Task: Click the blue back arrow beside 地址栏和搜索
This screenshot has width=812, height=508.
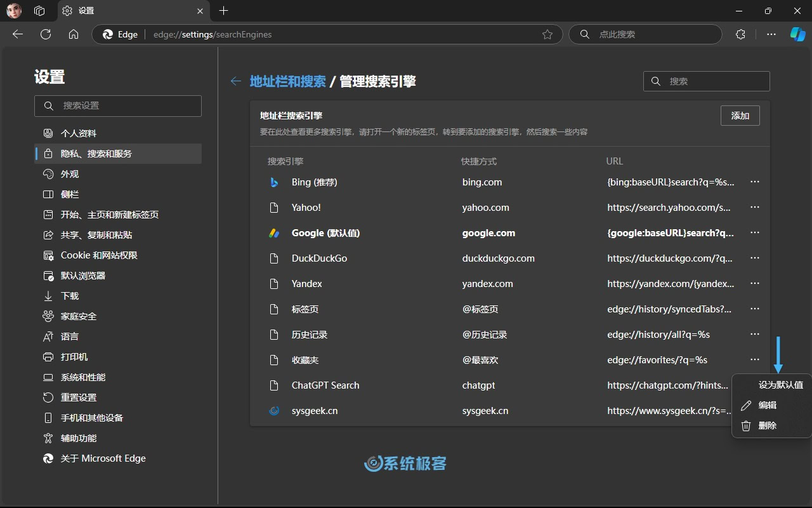Action: 236,81
